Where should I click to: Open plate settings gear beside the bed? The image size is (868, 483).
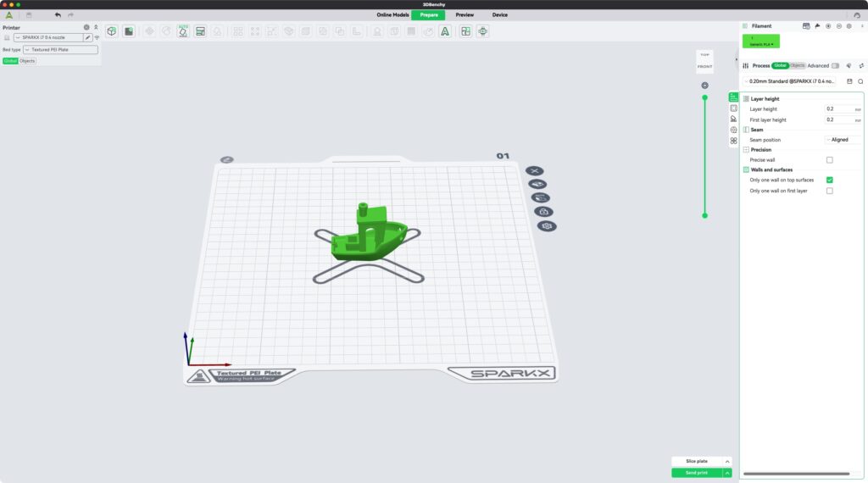(x=547, y=226)
